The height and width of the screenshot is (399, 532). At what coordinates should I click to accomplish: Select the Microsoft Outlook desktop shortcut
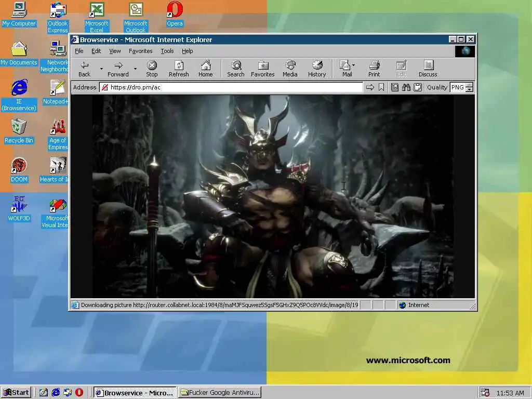click(x=136, y=18)
